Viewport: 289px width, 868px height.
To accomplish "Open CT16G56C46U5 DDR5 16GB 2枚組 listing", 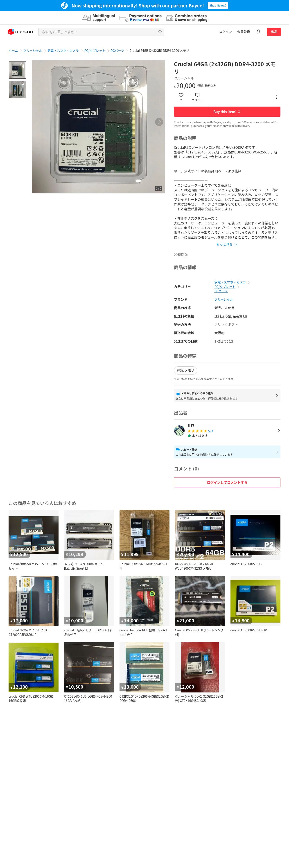I will coord(89,672).
